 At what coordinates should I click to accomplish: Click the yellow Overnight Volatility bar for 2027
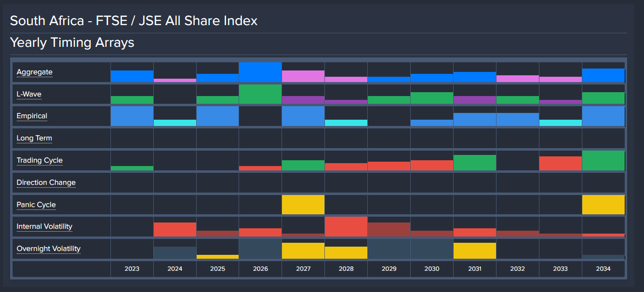click(303, 251)
